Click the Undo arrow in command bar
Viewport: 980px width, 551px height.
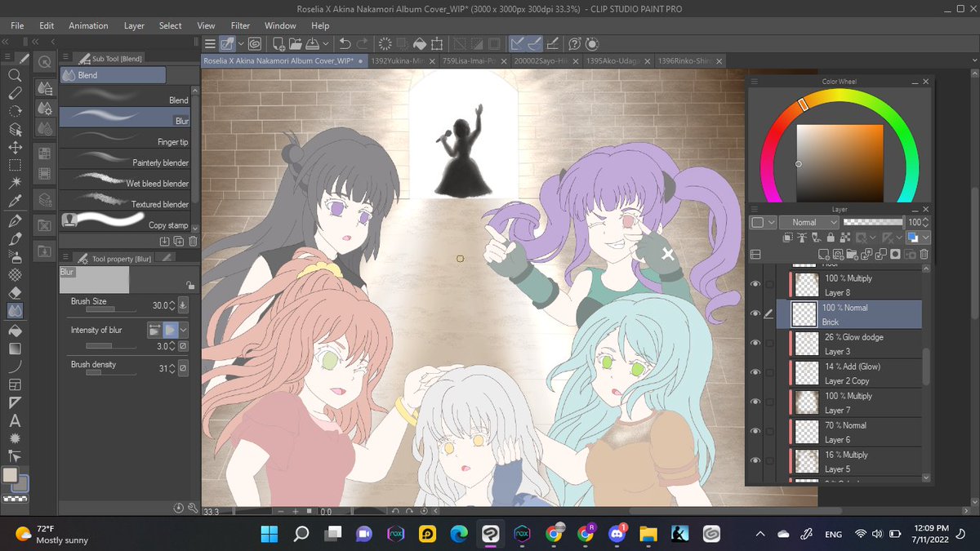tap(345, 44)
